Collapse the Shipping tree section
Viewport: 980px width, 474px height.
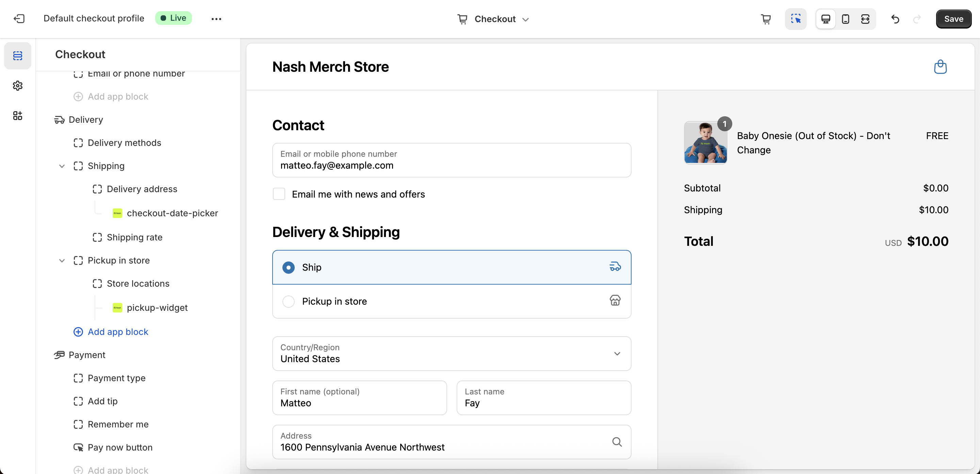pyautogui.click(x=62, y=166)
